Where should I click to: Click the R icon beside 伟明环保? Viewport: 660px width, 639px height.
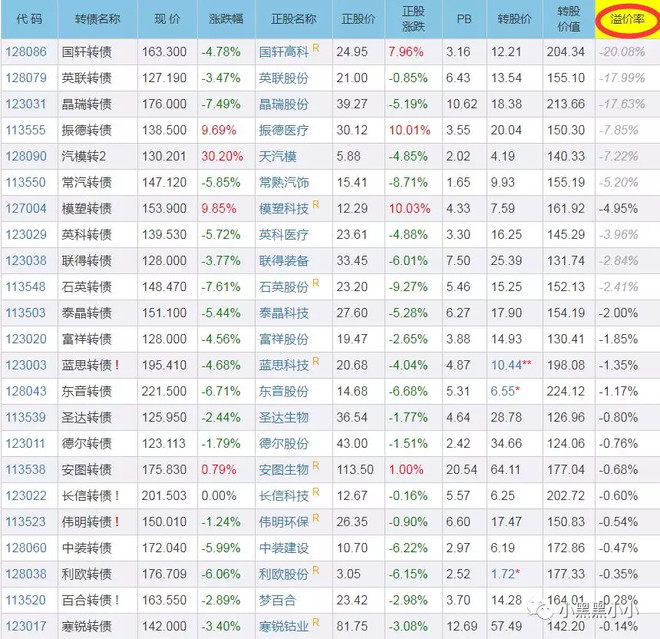(x=316, y=518)
